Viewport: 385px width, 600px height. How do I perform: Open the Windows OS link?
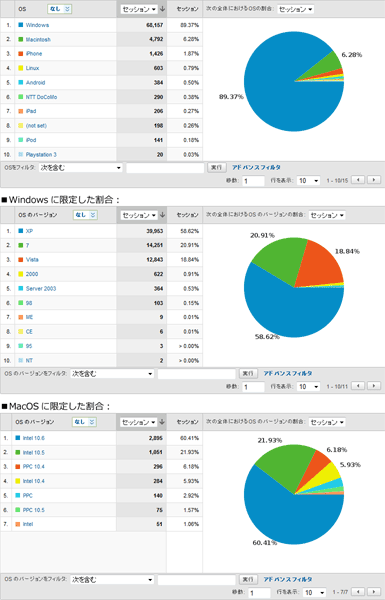pyautogui.click(x=37, y=25)
